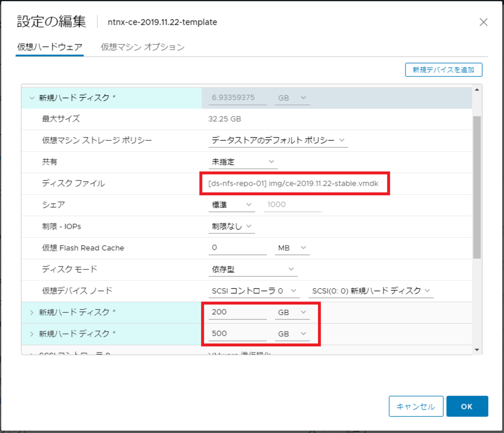The image size is (504, 433).
Task: Open GB unit dropdown for 500 disk
Action: click(292, 334)
